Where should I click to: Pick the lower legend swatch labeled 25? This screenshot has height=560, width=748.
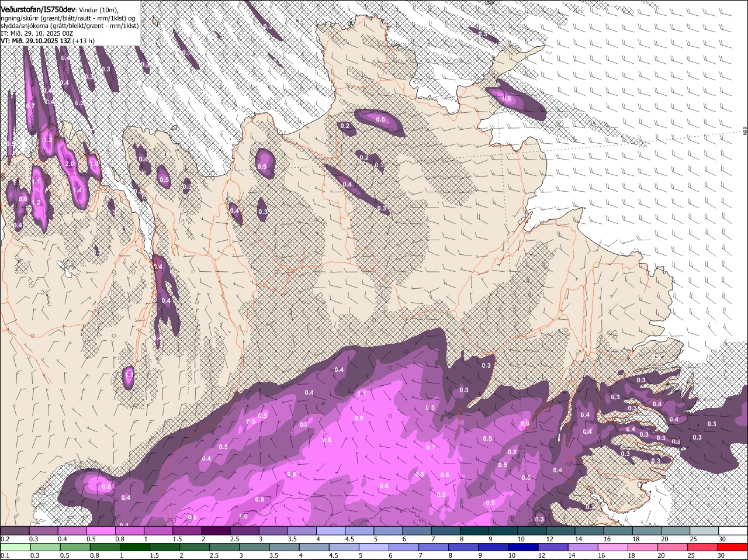[702, 547]
